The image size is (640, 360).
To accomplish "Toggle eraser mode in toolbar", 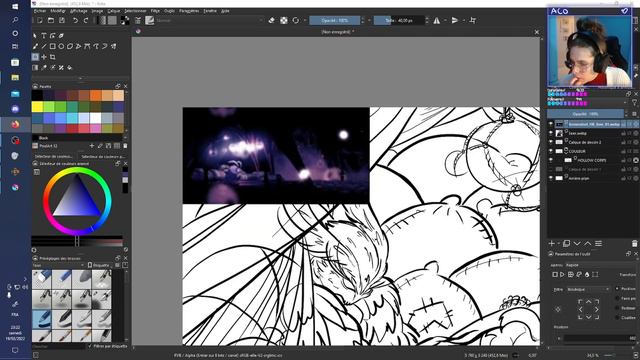I will click(x=271, y=20).
